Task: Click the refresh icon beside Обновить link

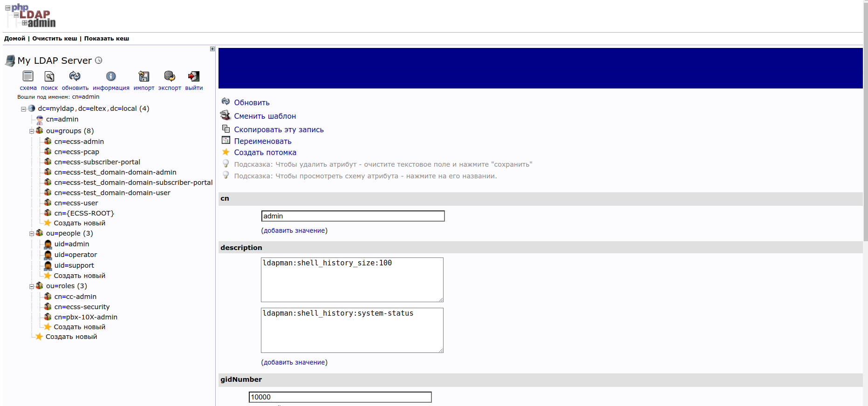Action: (x=226, y=101)
